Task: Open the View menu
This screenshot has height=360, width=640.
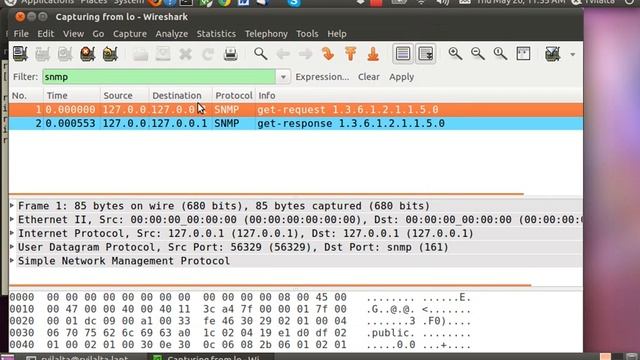Action: click(73, 34)
